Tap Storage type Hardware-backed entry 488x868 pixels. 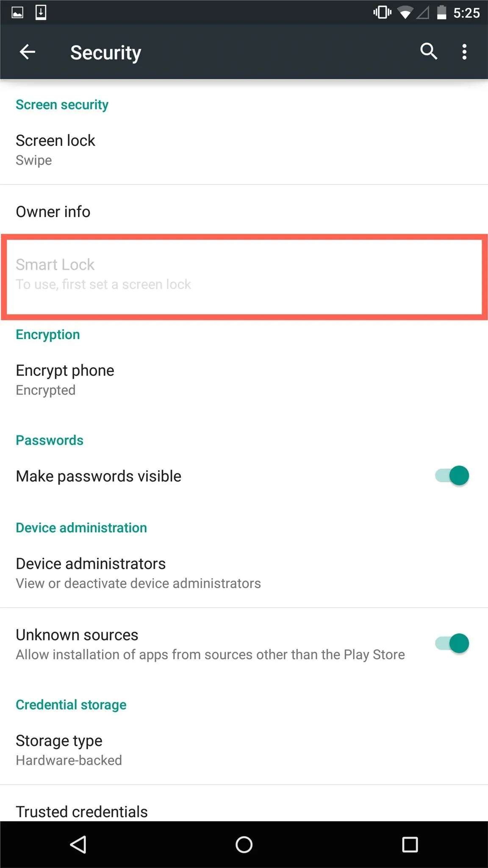point(244,750)
